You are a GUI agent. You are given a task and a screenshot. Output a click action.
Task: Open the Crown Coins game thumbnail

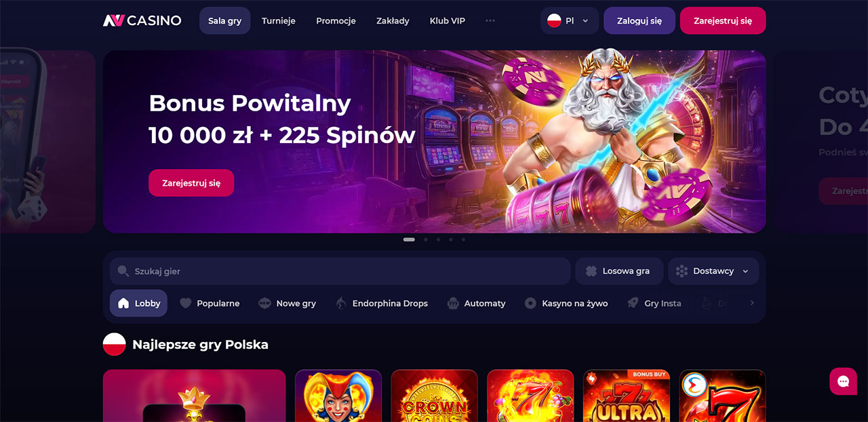(435, 396)
